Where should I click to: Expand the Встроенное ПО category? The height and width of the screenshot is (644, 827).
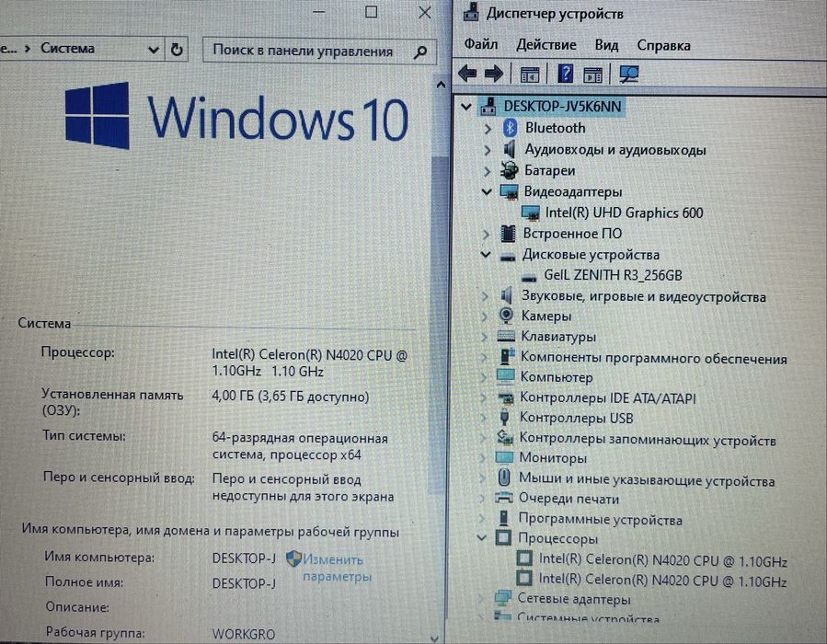pyautogui.click(x=486, y=234)
